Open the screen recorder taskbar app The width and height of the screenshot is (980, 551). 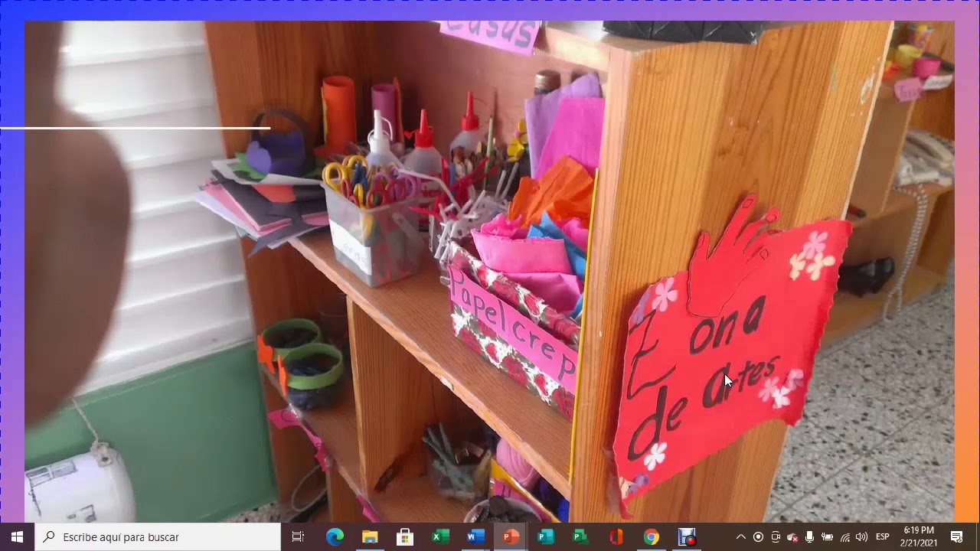(687, 537)
